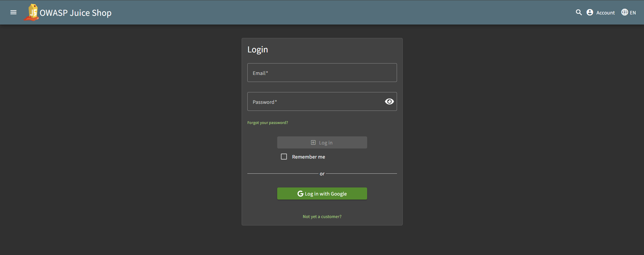The height and width of the screenshot is (255, 644).
Task: Follow the Forgot your password link
Action: pos(267,123)
